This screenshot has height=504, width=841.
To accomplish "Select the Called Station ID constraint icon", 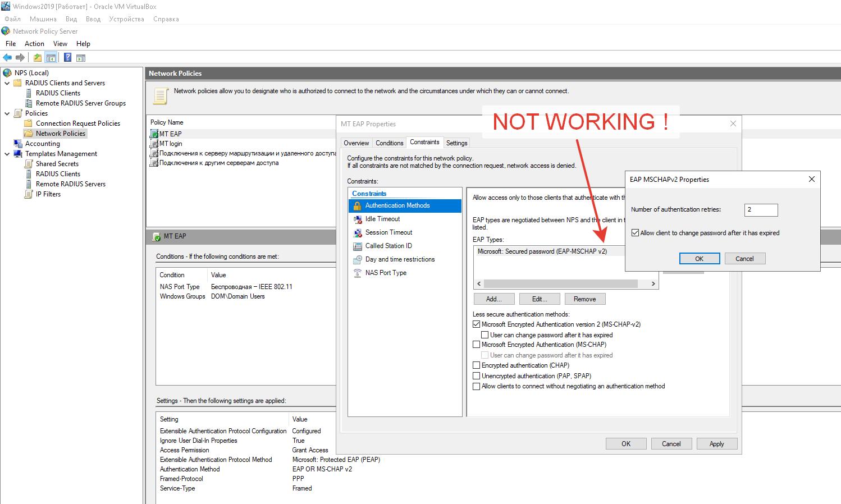I will 357,246.
